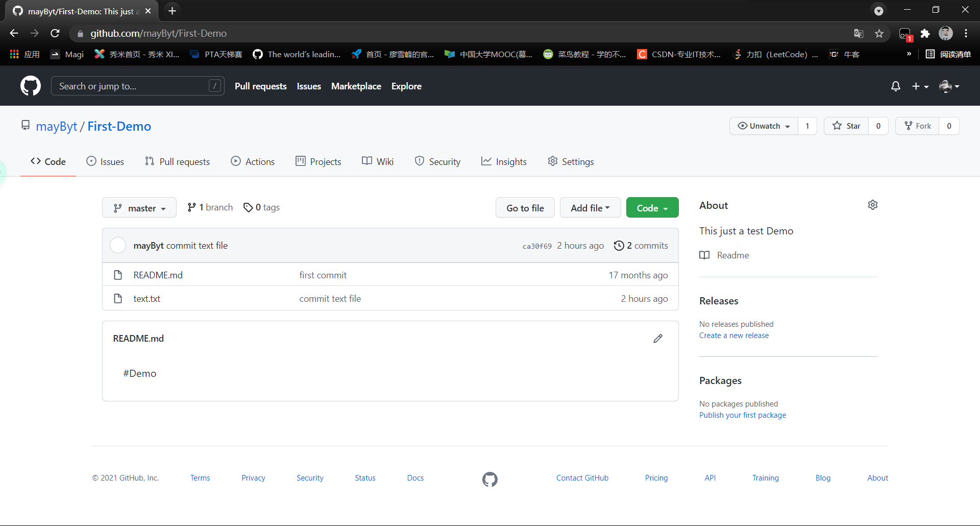
Task: Open Issues in top navigation bar
Action: (309, 86)
